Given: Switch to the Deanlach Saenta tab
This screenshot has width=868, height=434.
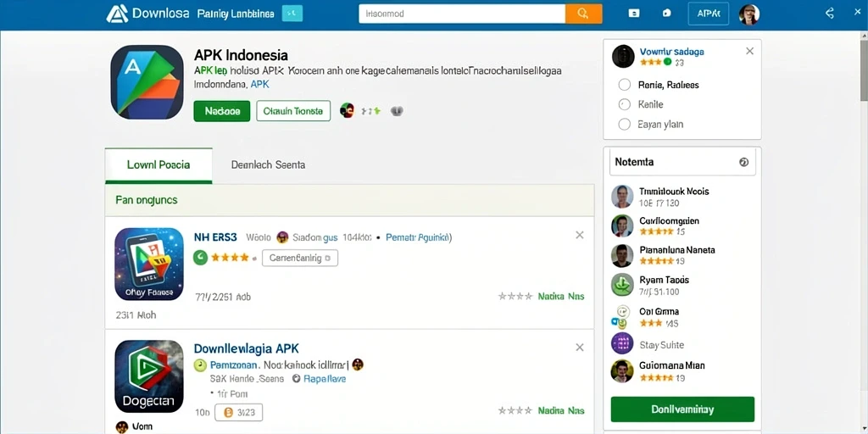Looking at the screenshot, I should (x=268, y=165).
